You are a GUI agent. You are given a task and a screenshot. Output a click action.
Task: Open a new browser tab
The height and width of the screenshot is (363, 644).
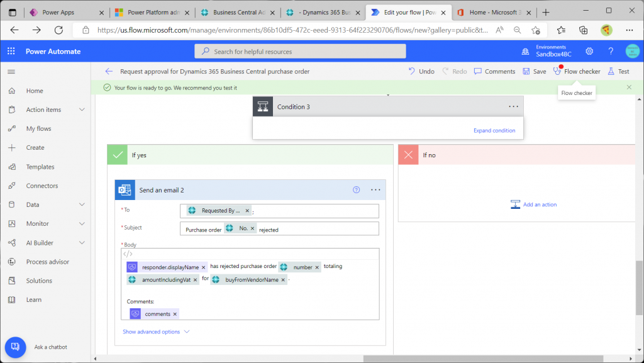546,13
